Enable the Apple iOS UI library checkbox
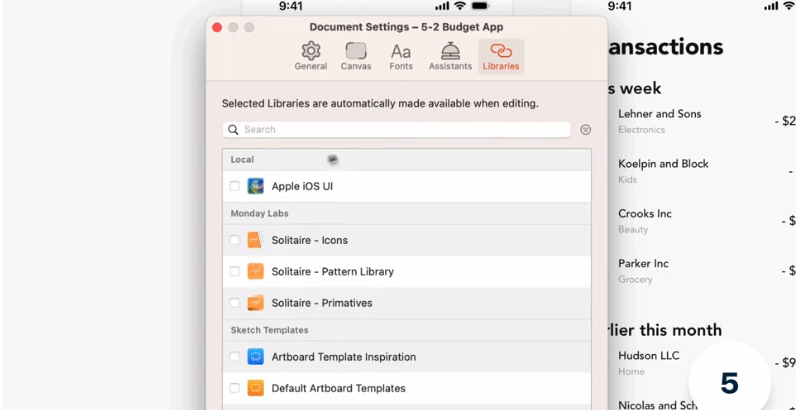797x410 pixels. click(x=234, y=186)
